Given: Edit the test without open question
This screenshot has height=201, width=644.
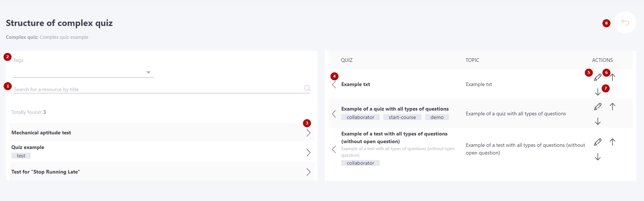Looking at the screenshot, I should click(x=598, y=142).
